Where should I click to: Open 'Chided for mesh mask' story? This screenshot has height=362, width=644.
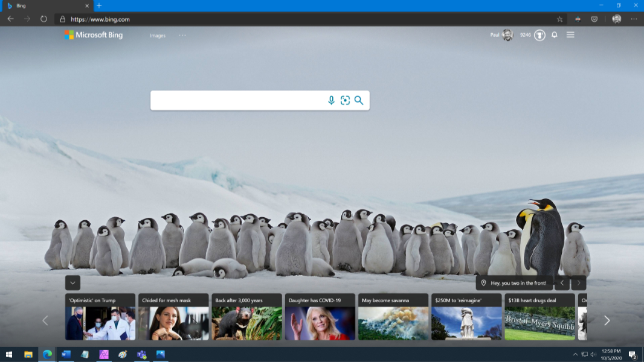pyautogui.click(x=173, y=317)
